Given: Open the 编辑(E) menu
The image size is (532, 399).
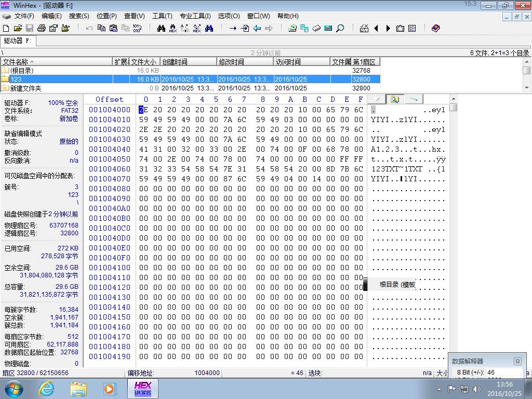Looking at the screenshot, I should point(51,16).
